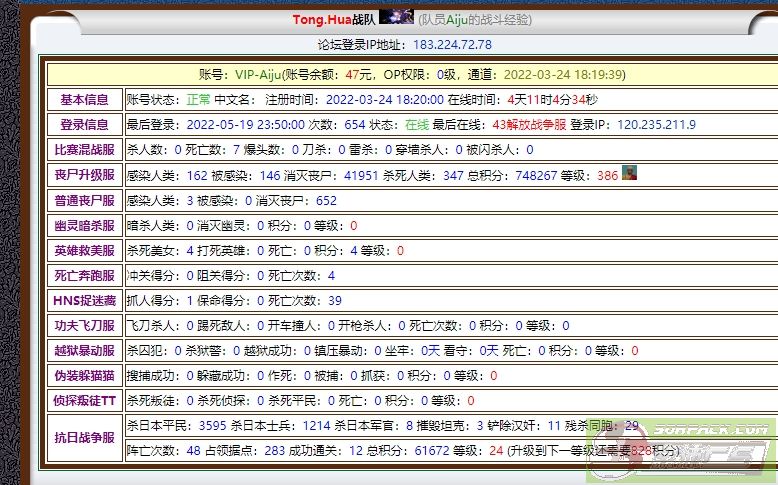Click the 功夫飞刀服 category label
778x485 pixels.
coord(84,325)
